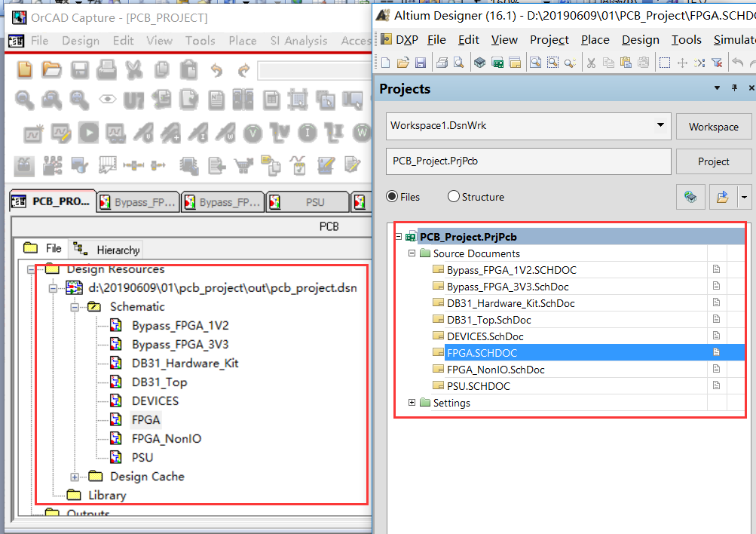Click OrCAD Run simulation play icon
The image size is (756, 534).
point(89,133)
